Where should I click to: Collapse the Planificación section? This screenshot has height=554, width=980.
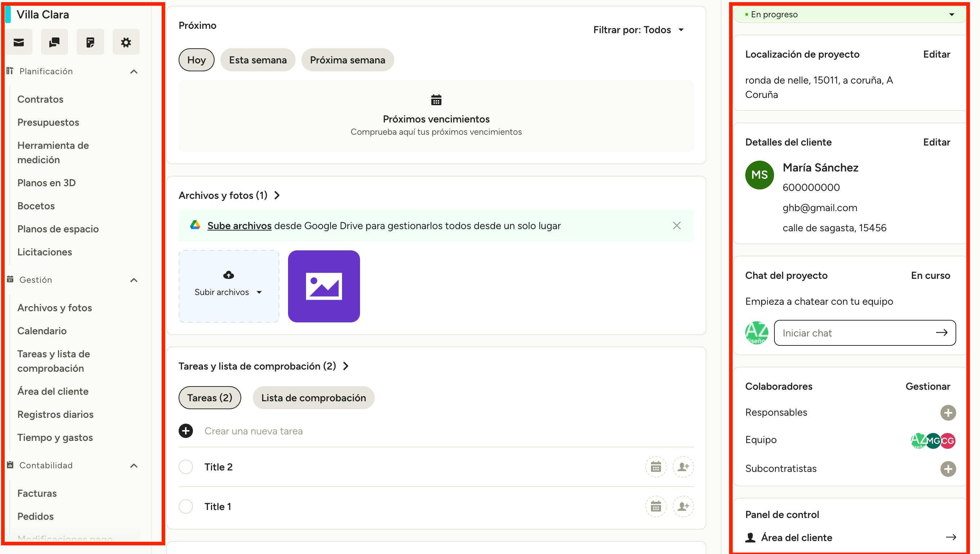coord(134,72)
